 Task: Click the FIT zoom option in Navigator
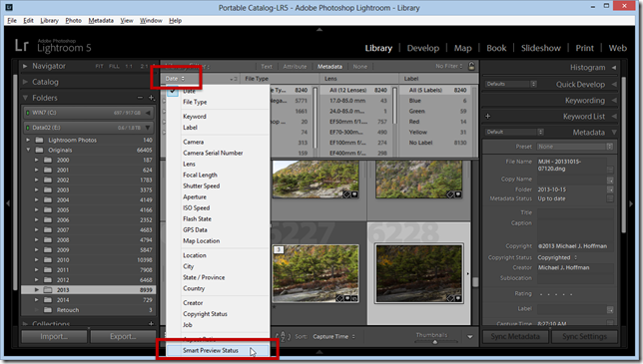pos(99,66)
